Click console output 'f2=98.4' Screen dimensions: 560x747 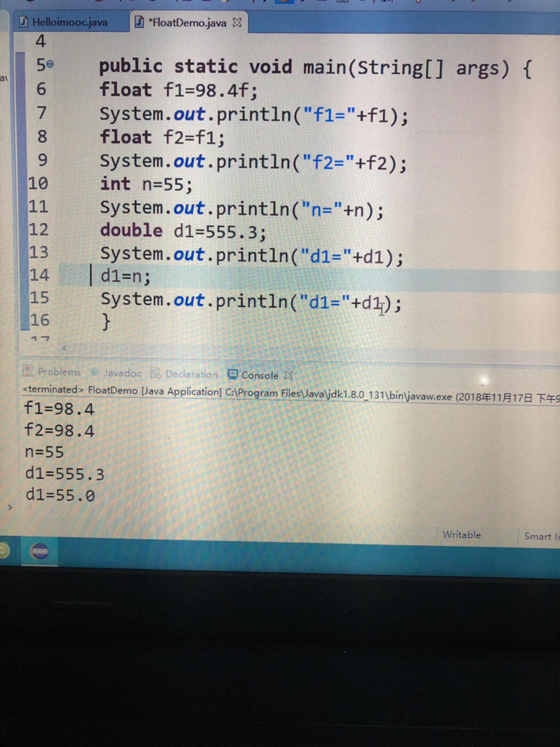click(59, 430)
